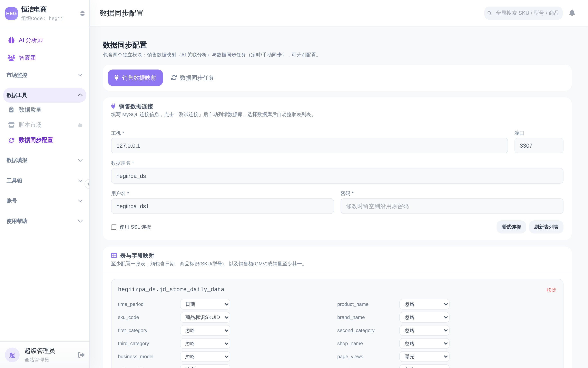Open the organization switcher arrows
Image resolution: width=588 pixels, height=368 pixels.
(82, 13)
